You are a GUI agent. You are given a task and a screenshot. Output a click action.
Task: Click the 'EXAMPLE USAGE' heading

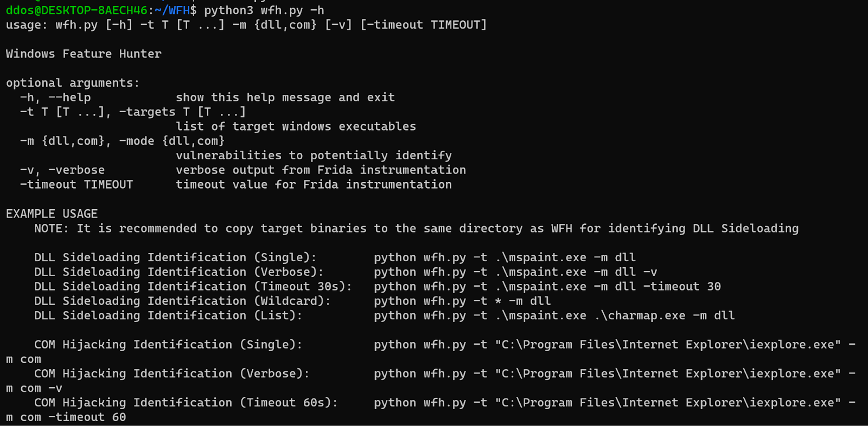click(52, 214)
